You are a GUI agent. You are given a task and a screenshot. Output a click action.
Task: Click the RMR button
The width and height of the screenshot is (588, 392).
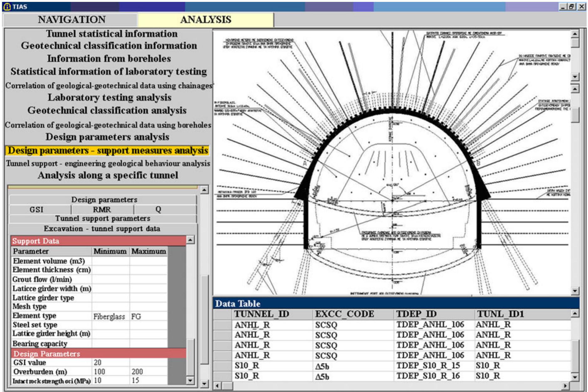[102, 209]
